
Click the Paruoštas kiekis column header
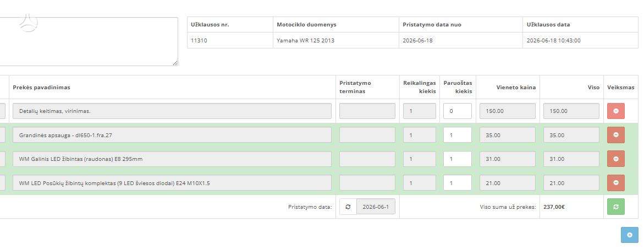[458, 87]
